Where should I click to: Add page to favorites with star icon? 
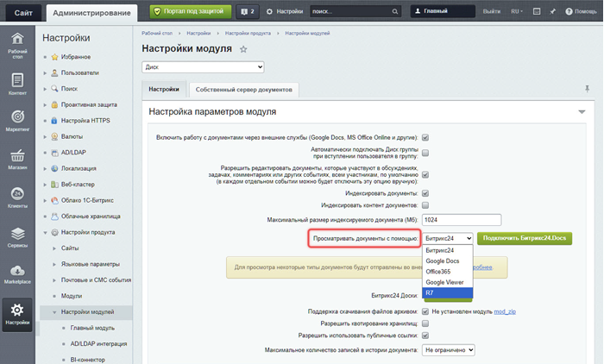[x=243, y=50]
